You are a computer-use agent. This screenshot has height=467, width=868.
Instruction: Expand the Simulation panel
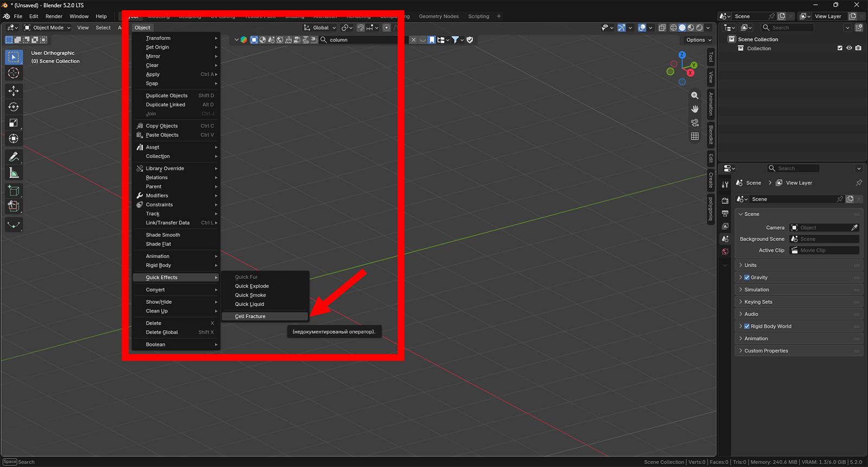[800, 289]
